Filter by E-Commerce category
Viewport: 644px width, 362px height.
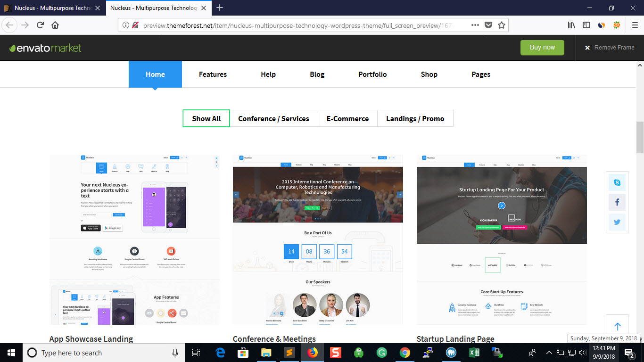pos(347,118)
